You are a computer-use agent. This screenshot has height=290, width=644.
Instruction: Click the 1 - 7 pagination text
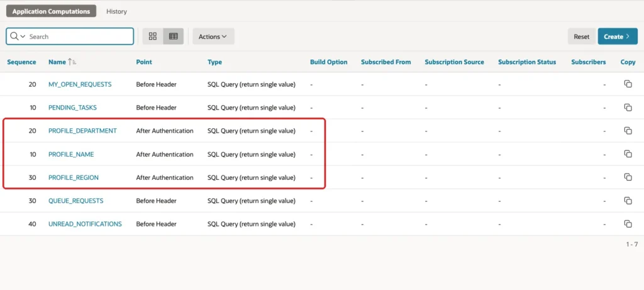(631, 244)
